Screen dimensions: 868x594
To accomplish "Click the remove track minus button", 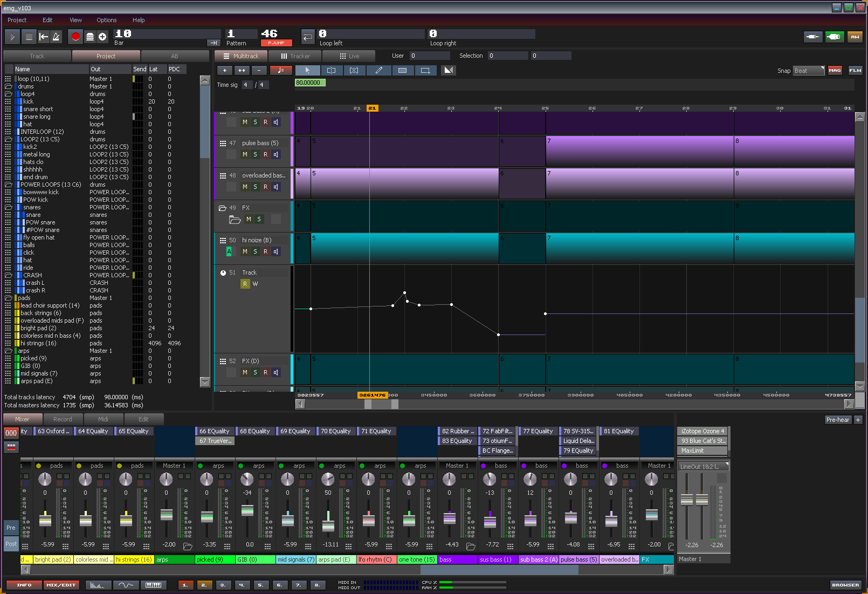I will tap(259, 70).
